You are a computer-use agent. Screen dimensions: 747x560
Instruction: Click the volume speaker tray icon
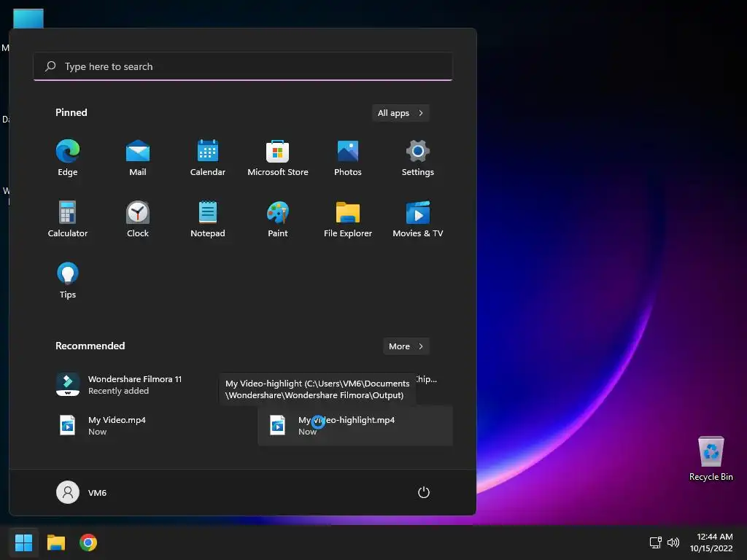pos(673,542)
